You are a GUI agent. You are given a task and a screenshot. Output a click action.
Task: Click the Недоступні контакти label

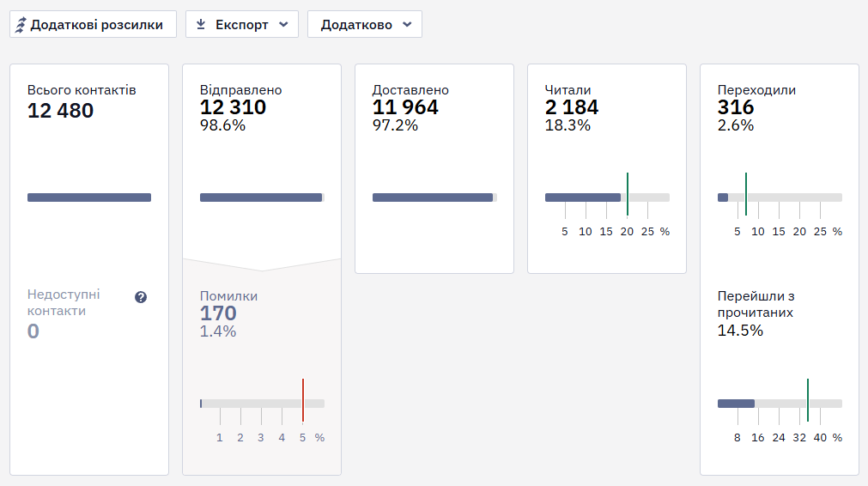pos(64,302)
